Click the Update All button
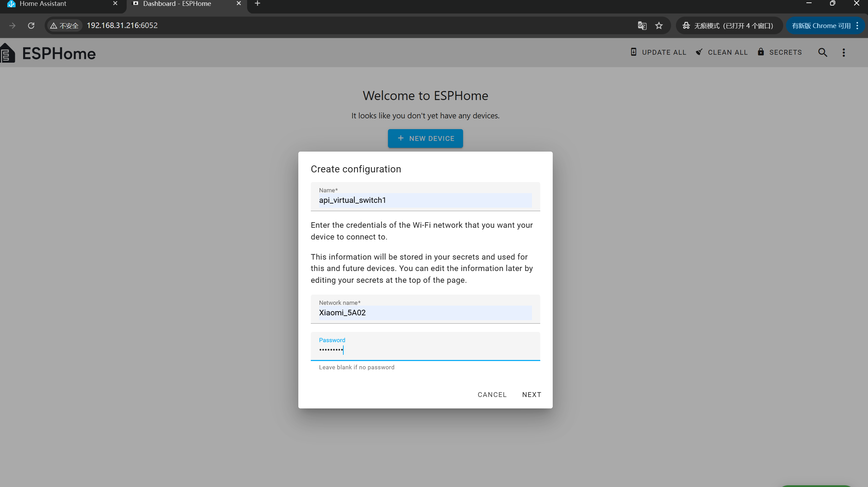Image resolution: width=868 pixels, height=487 pixels. pos(658,52)
